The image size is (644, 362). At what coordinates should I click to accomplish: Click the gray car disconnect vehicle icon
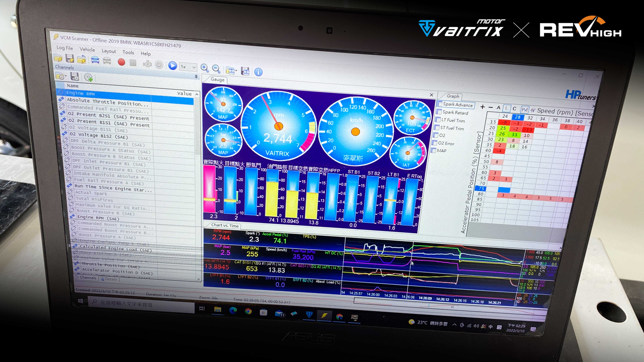[107, 61]
